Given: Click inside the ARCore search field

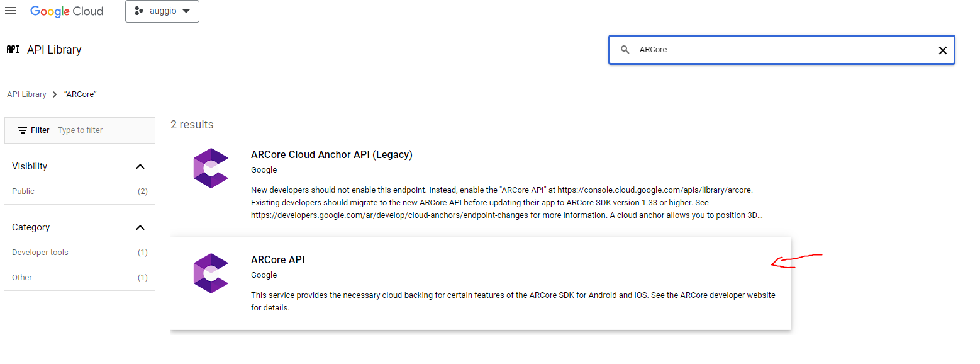Looking at the screenshot, I should tap(780, 50).
